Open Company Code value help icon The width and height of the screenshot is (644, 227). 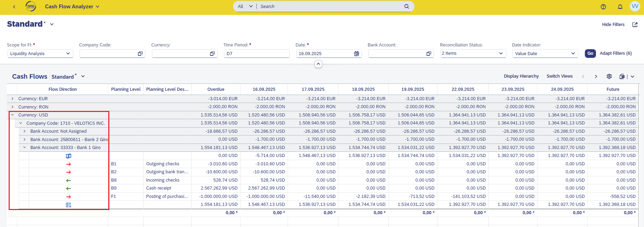tap(140, 54)
